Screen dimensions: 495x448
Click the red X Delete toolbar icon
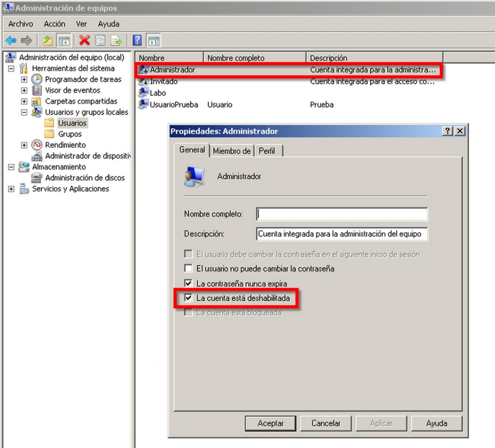(x=85, y=40)
